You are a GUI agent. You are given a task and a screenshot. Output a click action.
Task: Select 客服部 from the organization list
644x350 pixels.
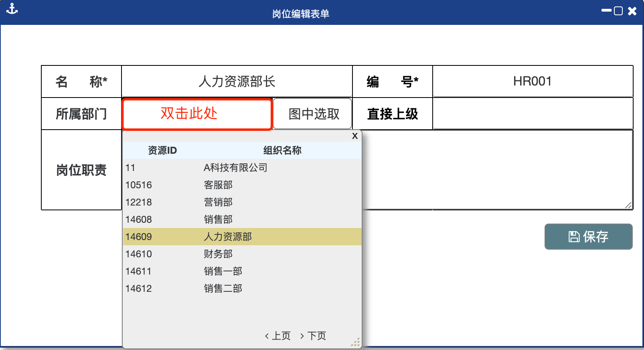[242, 185]
